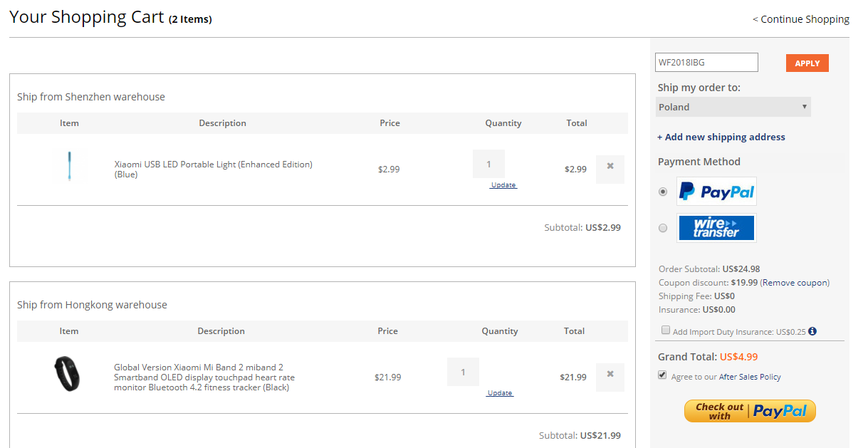Viewport: 868px width, 448px height.
Task: Click the Mi Band 2 quantity field
Action: [x=463, y=372]
